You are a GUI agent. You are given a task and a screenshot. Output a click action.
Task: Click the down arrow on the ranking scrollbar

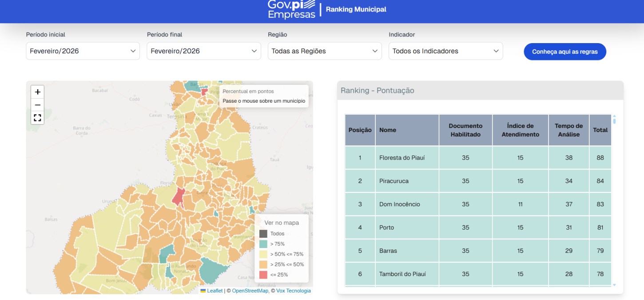click(614, 284)
